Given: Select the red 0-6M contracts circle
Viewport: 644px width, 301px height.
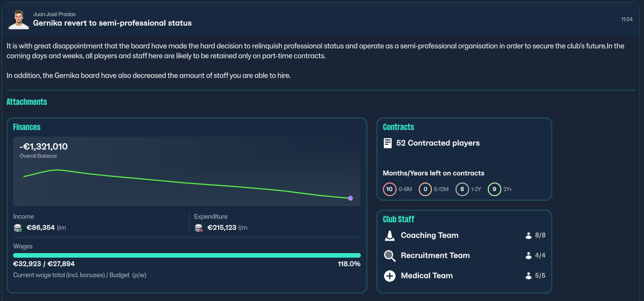Looking at the screenshot, I should pos(389,190).
